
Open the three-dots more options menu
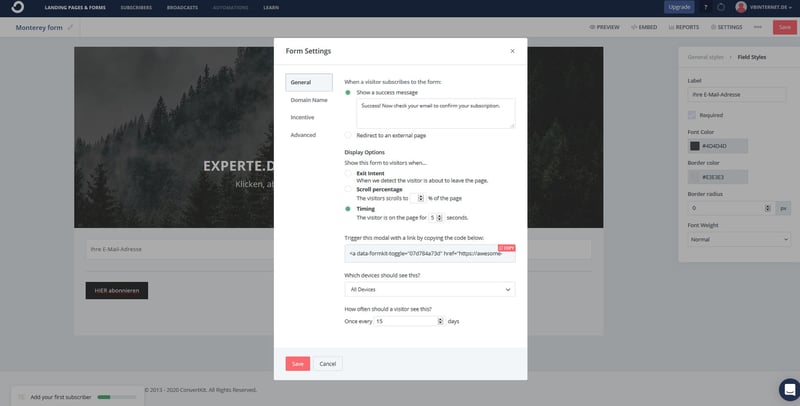pyautogui.click(x=758, y=27)
